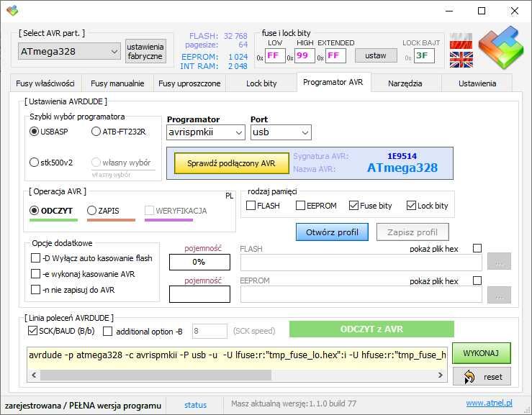Click the app icon in title bar
This screenshot has height=415, width=532.
point(12,11)
